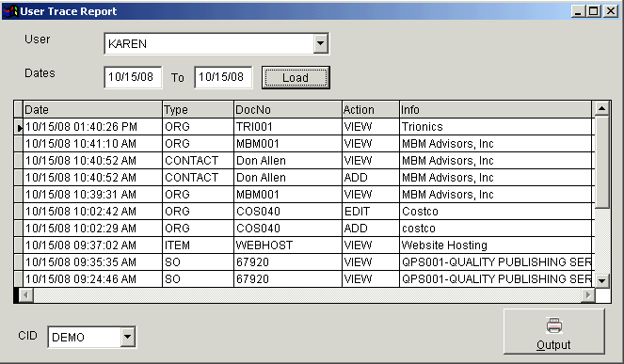Click the Action column header
624x364 pixels.
pos(371,109)
